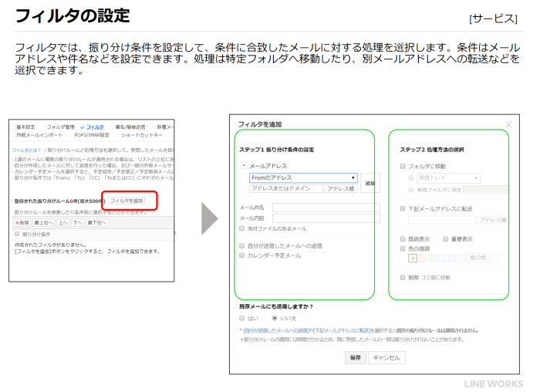
Task: Pick the light green color swatch
Action: tap(432, 258)
